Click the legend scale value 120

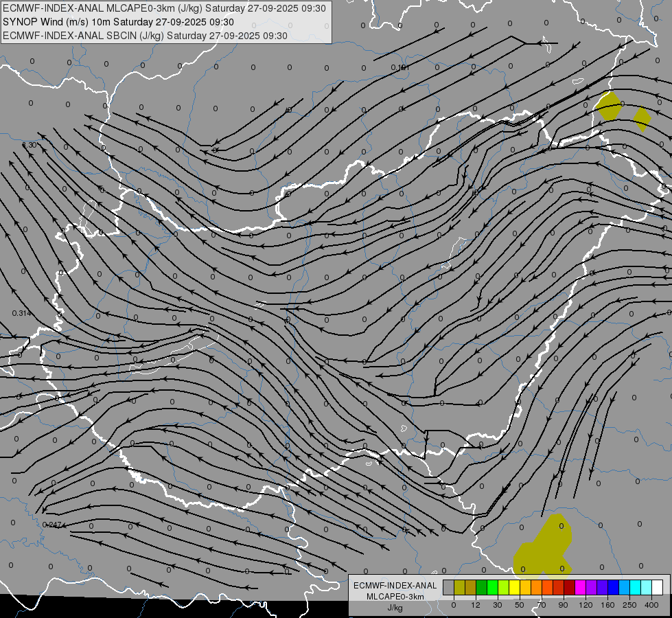coord(586,605)
